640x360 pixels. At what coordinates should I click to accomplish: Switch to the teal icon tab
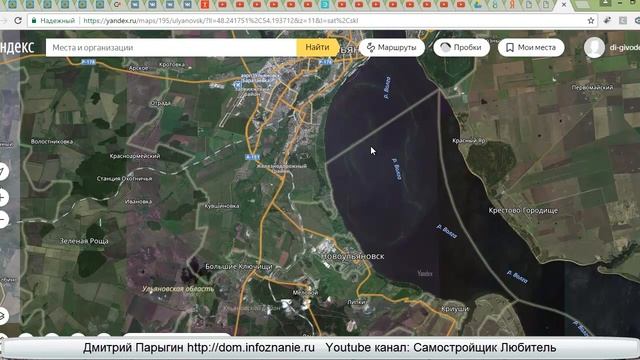325,4
